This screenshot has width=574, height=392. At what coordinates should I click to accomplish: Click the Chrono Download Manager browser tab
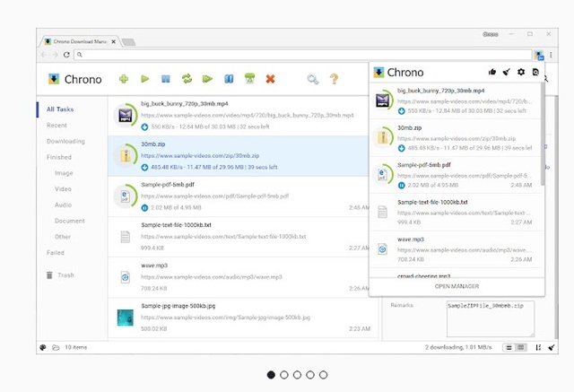click(80, 41)
